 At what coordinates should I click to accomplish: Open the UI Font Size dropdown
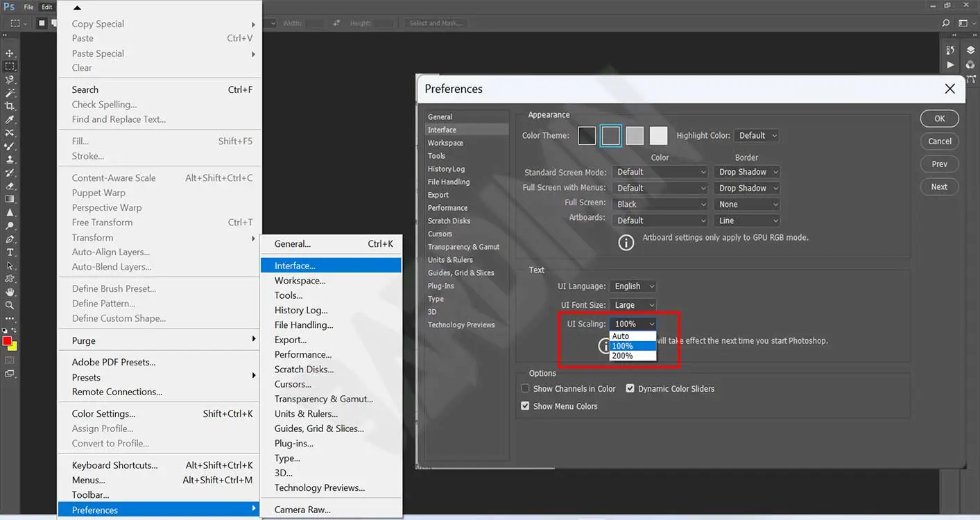632,305
